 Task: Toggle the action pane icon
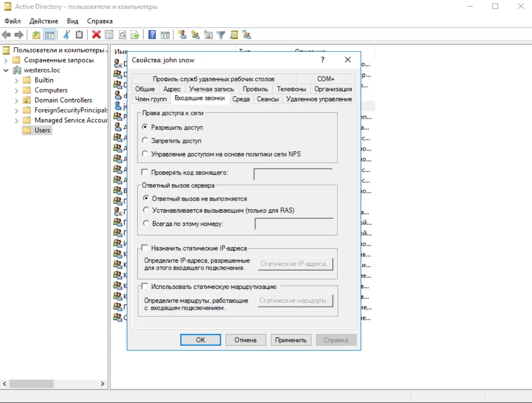(165, 35)
